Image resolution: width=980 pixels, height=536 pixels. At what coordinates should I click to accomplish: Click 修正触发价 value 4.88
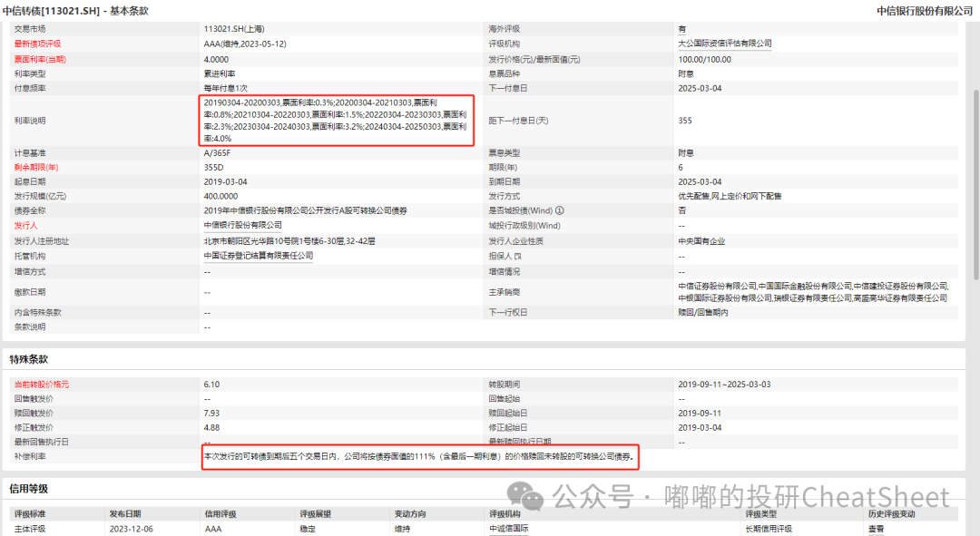[211, 428]
